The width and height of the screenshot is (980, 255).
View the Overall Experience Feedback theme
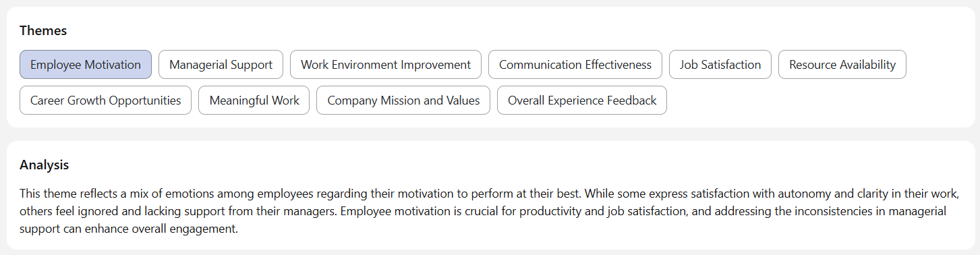582,101
